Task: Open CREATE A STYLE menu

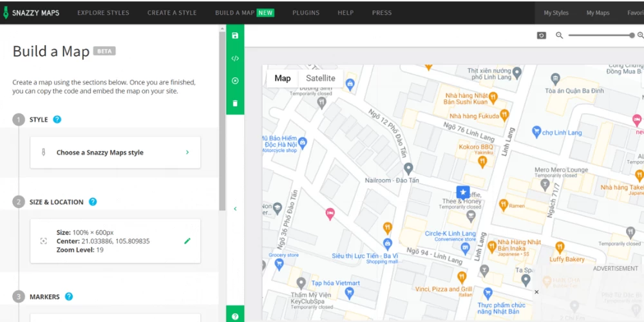Action: point(172,13)
